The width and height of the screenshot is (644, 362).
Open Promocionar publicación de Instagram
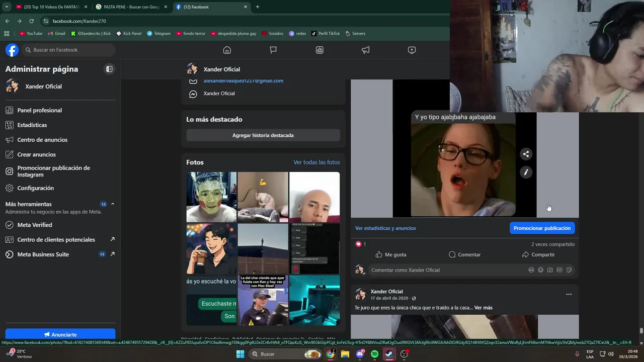[x=60, y=171]
